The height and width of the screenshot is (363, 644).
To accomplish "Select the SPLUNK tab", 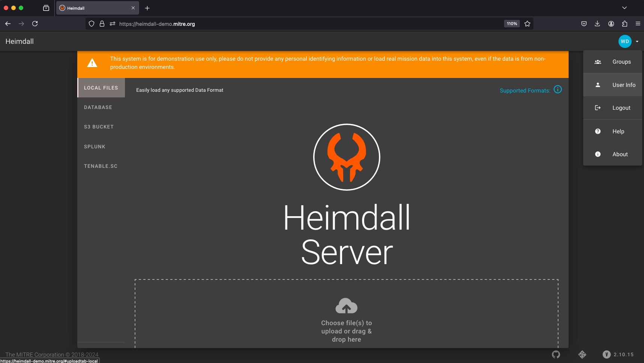I will [x=95, y=146].
